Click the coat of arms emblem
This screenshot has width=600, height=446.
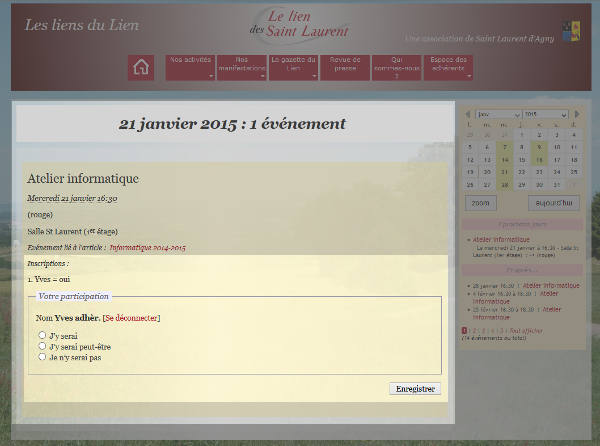tap(571, 31)
